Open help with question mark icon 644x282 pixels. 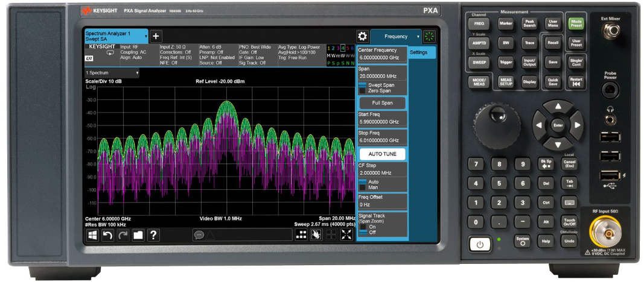154,235
